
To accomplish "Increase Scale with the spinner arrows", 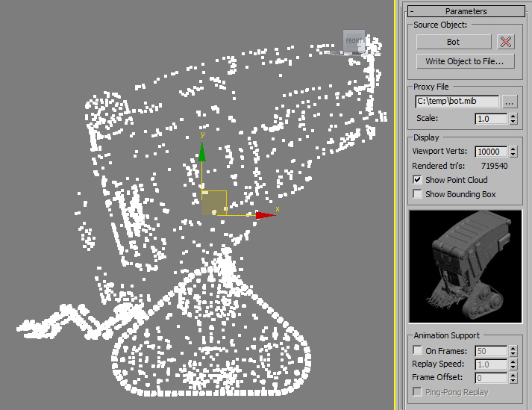I will point(513,117).
